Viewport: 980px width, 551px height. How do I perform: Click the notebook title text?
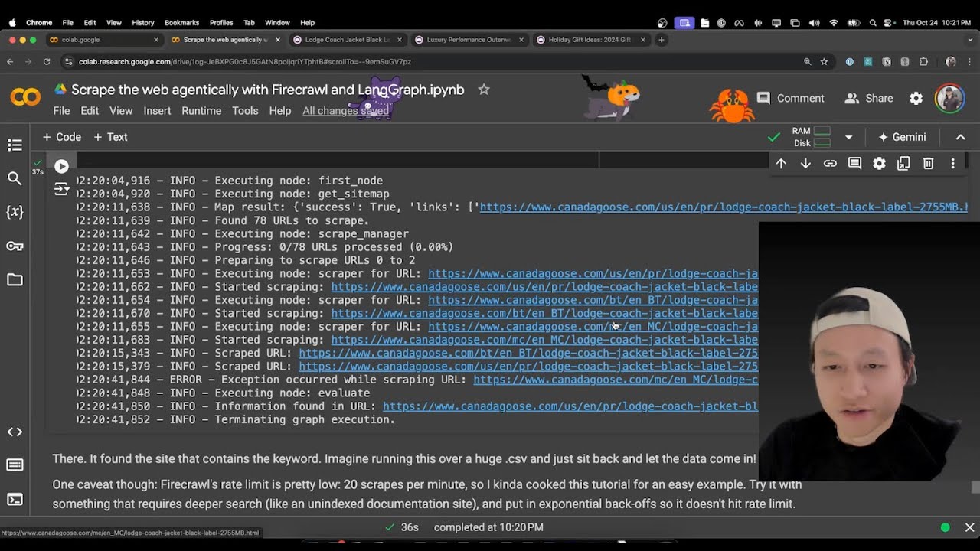click(267, 90)
